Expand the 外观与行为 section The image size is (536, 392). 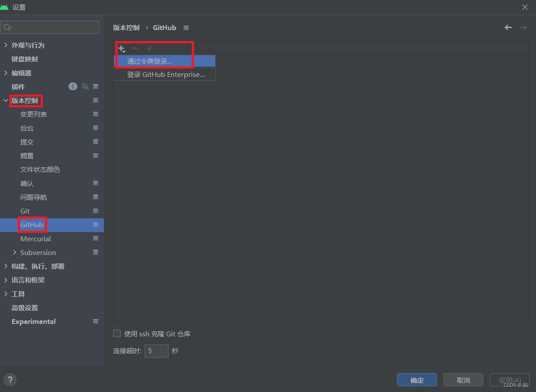6,45
